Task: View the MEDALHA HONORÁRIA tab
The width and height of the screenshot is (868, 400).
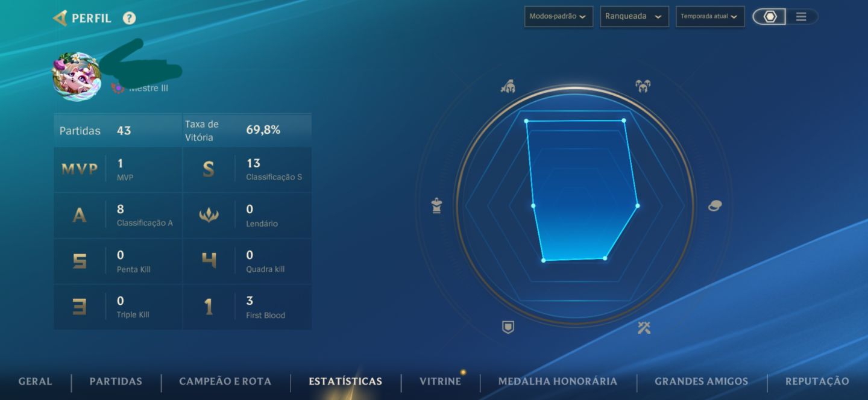Action: [558, 381]
